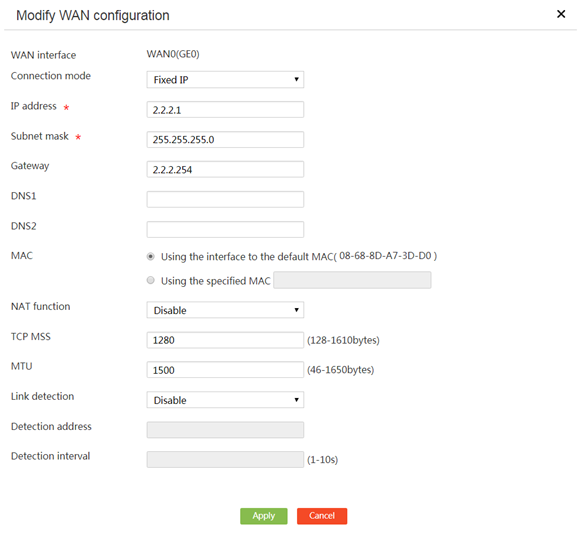This screenshot has width=584, height=534.
Task: Click the DNS1 text box
Action: click(225, 199)
